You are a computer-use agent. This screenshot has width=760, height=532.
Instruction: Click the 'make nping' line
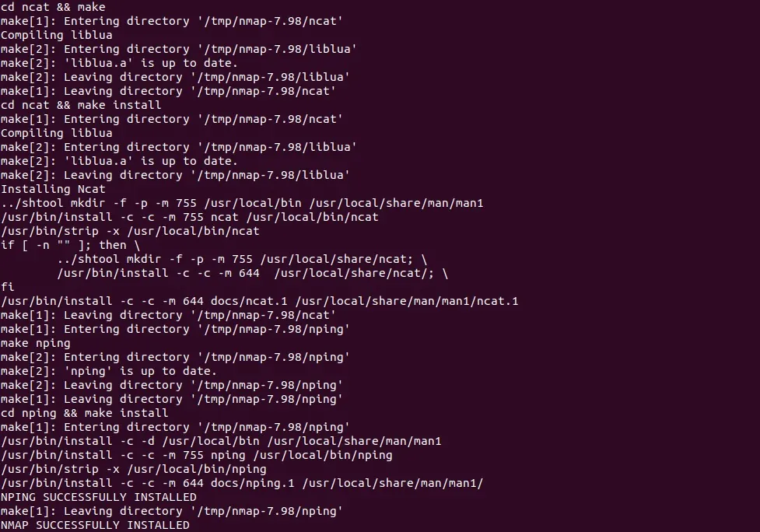pyautogui.click(x=36, y=343)
